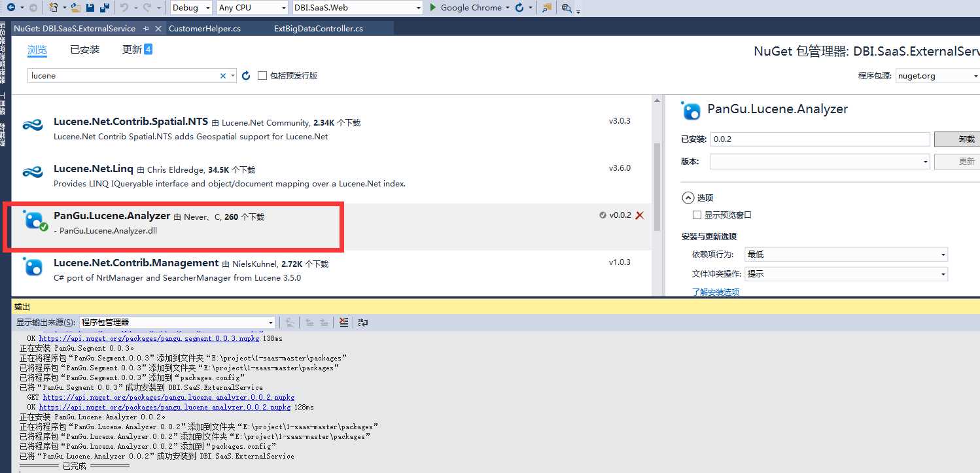Click the Lucene.Net.Contrib.Spatial.NTS package icon
Screen dimensions: 980x473
(33, 126)
